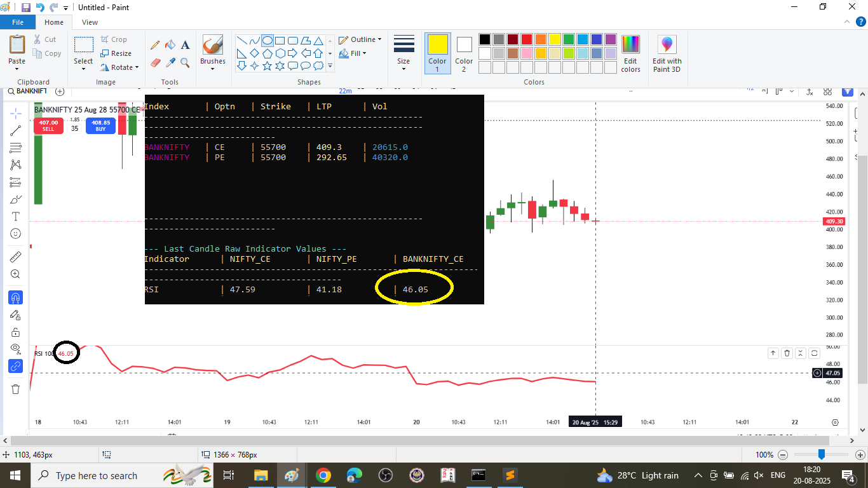Screen dimensions: 868x488
Task: Switch to the View tab
Action: pyautogui.click(x=90, y=22)
